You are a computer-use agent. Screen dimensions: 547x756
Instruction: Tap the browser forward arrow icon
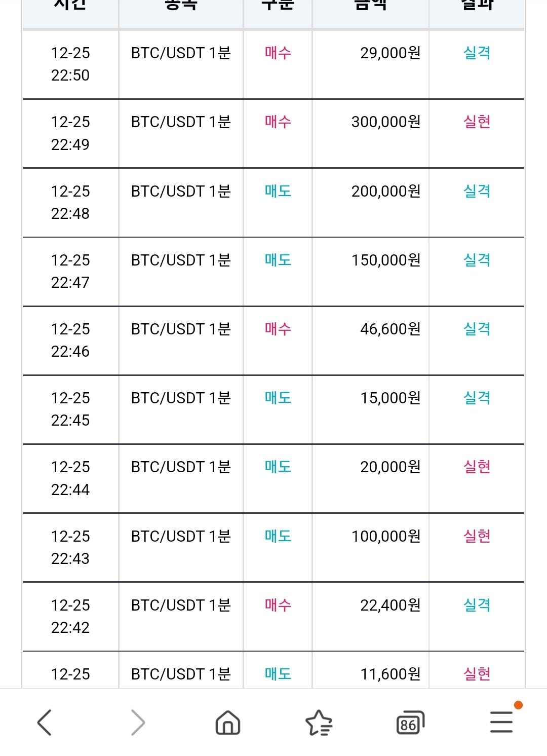click(x=138, y=722)
